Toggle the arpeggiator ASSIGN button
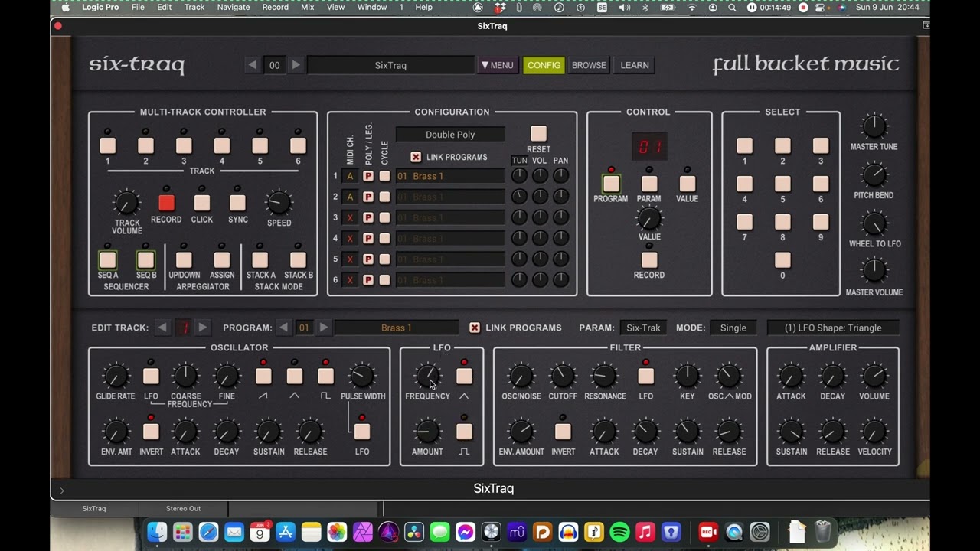This screenshot has height=551, width=980. click(222, 259)
